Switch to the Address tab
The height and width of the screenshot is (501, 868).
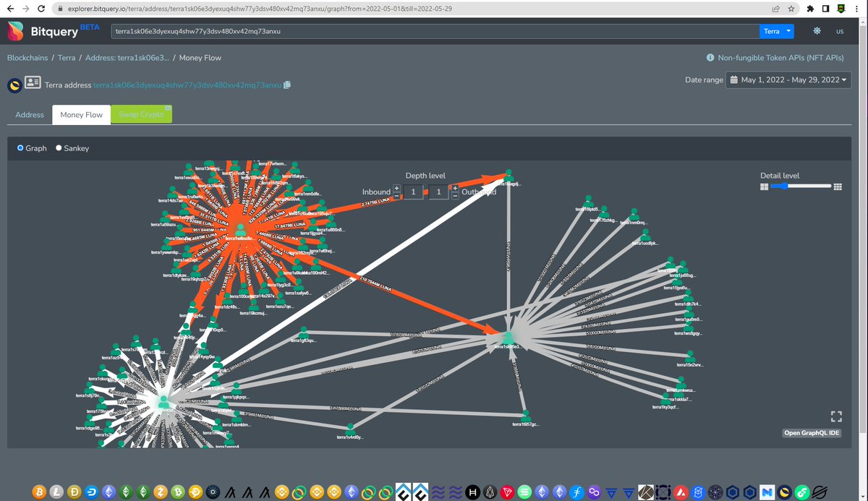[x=30, y=114]
